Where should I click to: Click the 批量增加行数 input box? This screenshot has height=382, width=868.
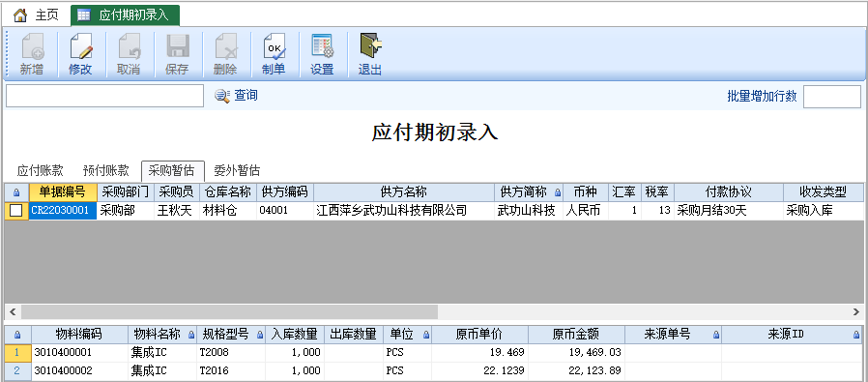pyautogui.click(x=832, y=97)
